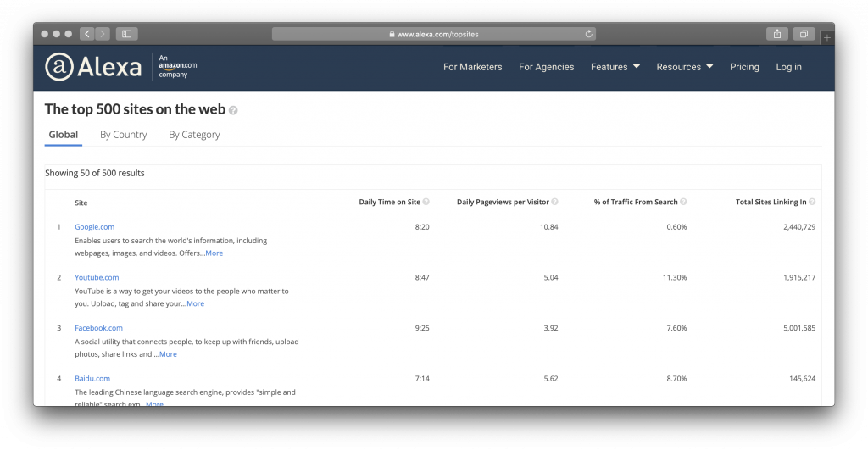Switch to the By Category tab
This screenshot has width=868, height=450.
[x=194, y=135]
